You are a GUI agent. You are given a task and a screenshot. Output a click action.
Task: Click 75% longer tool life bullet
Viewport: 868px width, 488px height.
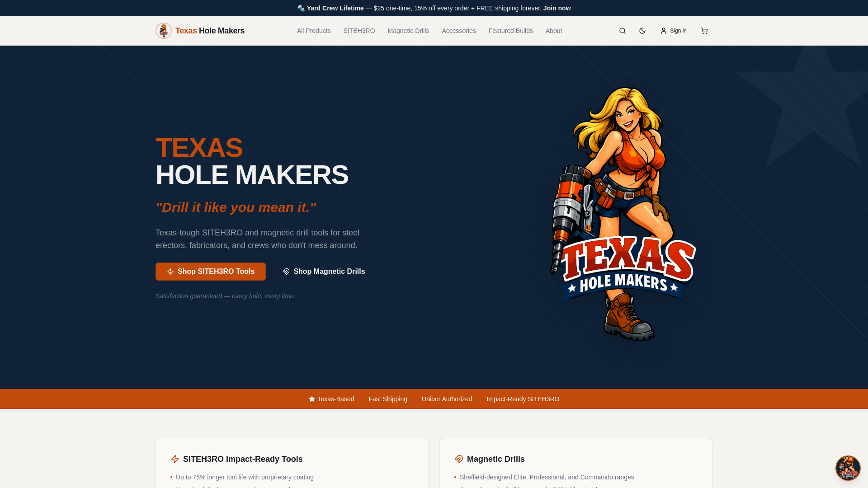245,477
